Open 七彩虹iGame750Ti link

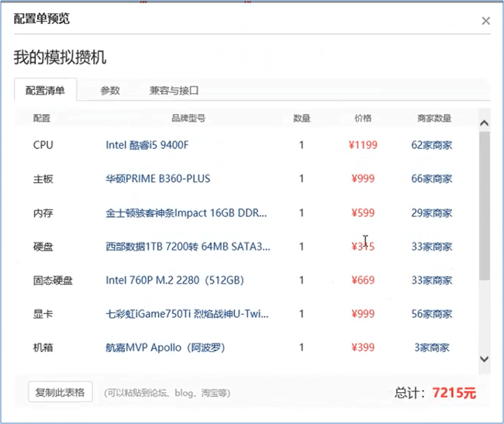pyautogui.click(x=187, y=313)
